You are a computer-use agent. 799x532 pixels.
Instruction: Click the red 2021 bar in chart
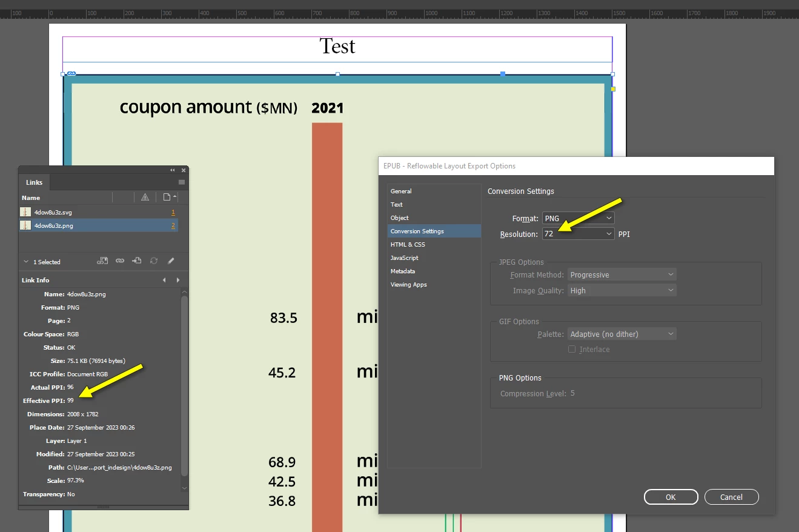point(327,327)
